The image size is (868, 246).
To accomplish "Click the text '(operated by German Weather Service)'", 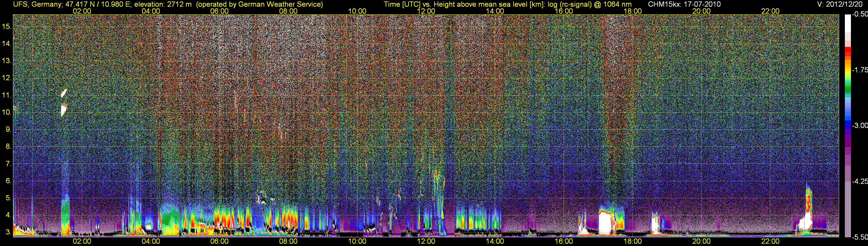I will pyautogui.click(x=259, y=4).
